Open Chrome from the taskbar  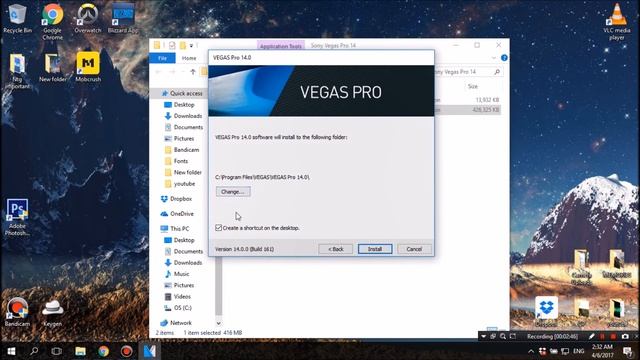coord(103,351)
